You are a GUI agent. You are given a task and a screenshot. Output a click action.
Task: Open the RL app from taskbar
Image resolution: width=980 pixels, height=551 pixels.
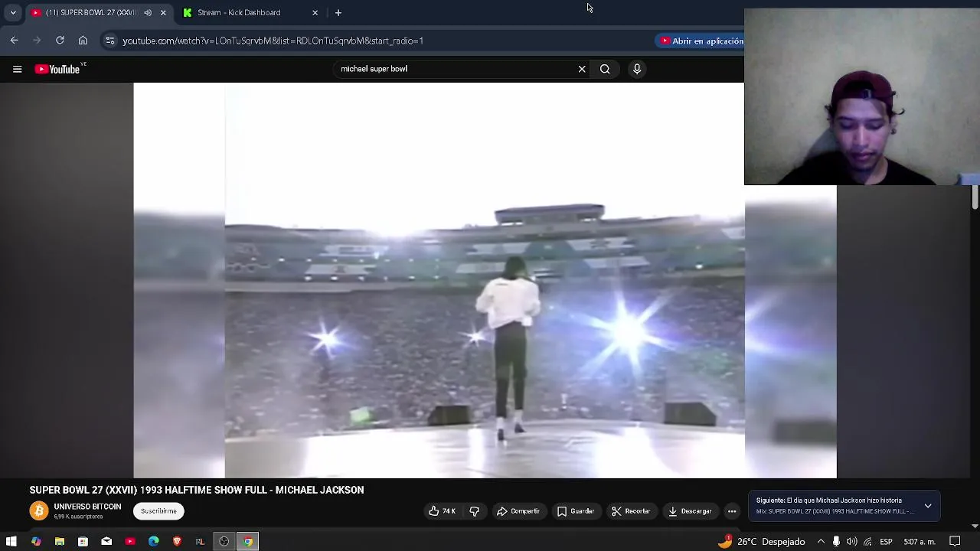pos(200,542)
